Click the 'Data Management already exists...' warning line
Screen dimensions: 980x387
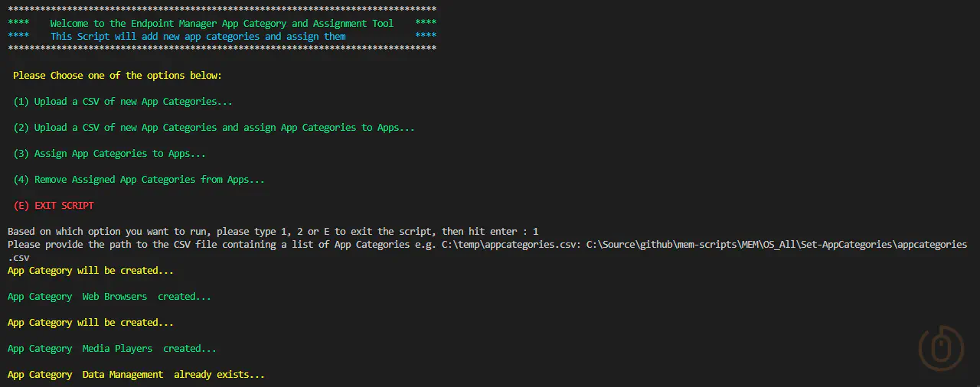(x=136, y=375)
